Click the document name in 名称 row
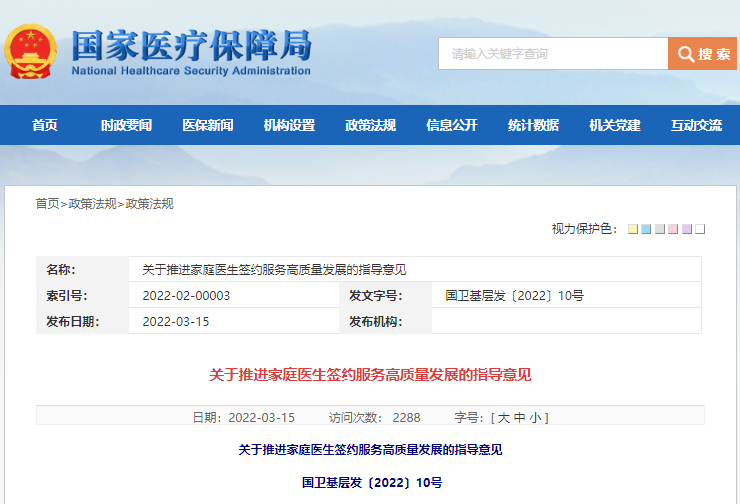This screenshot has width=740, height=504. (274, 269)
